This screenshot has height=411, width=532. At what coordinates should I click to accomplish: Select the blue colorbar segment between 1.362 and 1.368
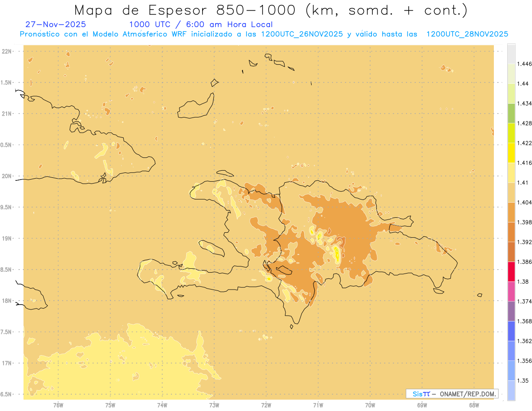click(x=511, y=331)
